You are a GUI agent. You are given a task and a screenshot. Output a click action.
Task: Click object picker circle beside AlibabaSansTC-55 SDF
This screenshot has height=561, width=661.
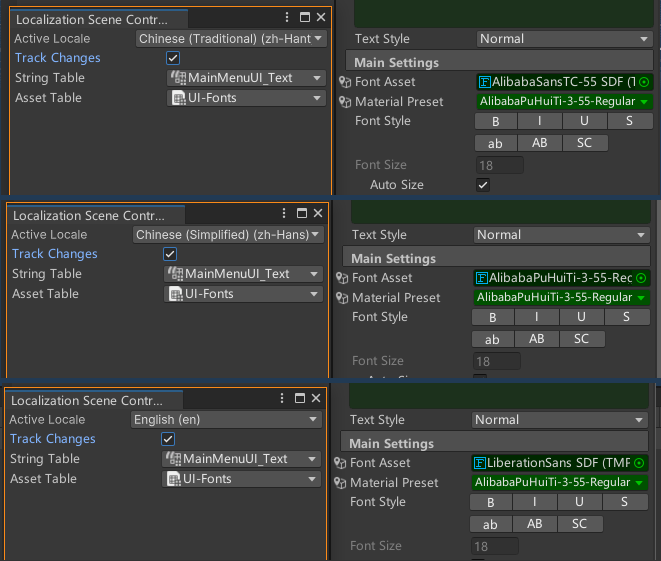pos(644,82)
